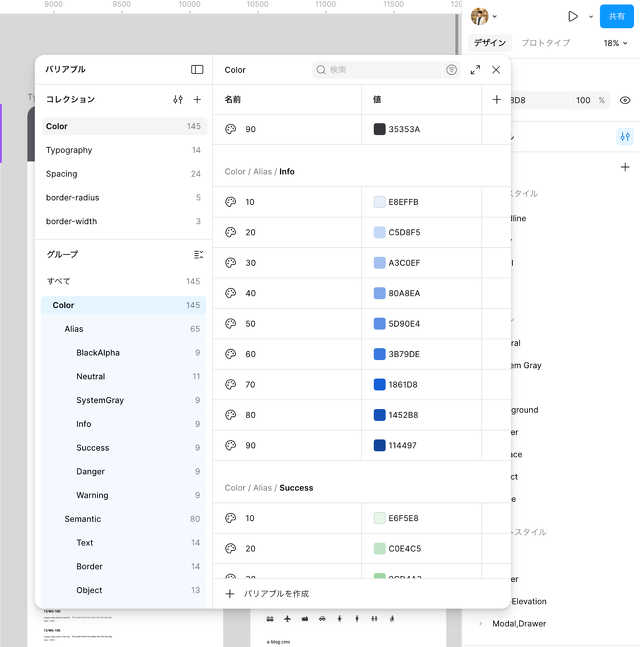Select the Typography collection
Screen dimensions: 640x647
[x=69, y=150]
